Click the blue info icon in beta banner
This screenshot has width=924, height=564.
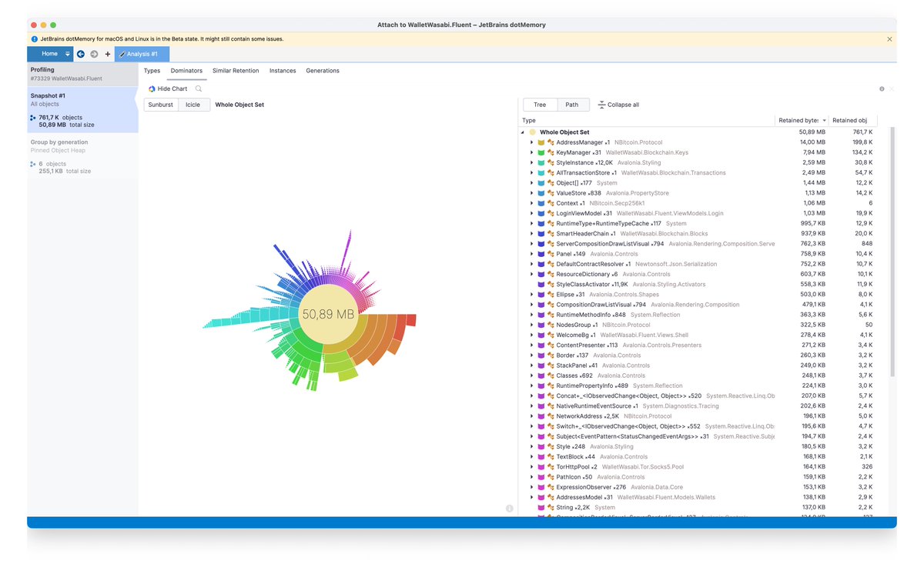tap(34, 38)
